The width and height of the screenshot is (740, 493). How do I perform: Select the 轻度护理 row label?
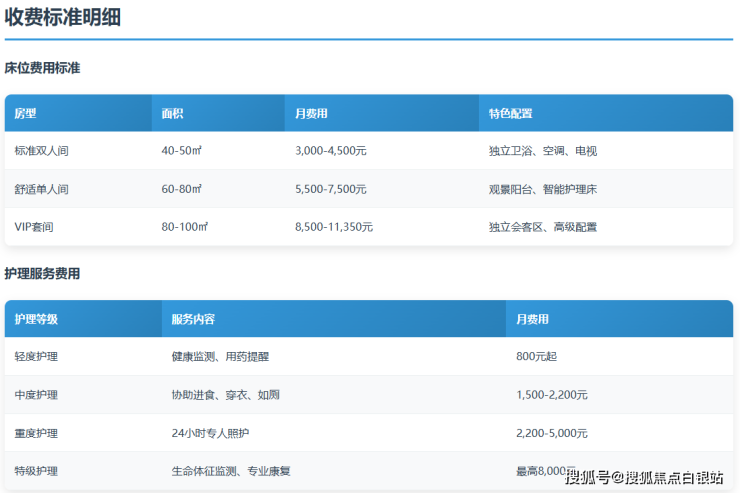(x=36, y=357)
